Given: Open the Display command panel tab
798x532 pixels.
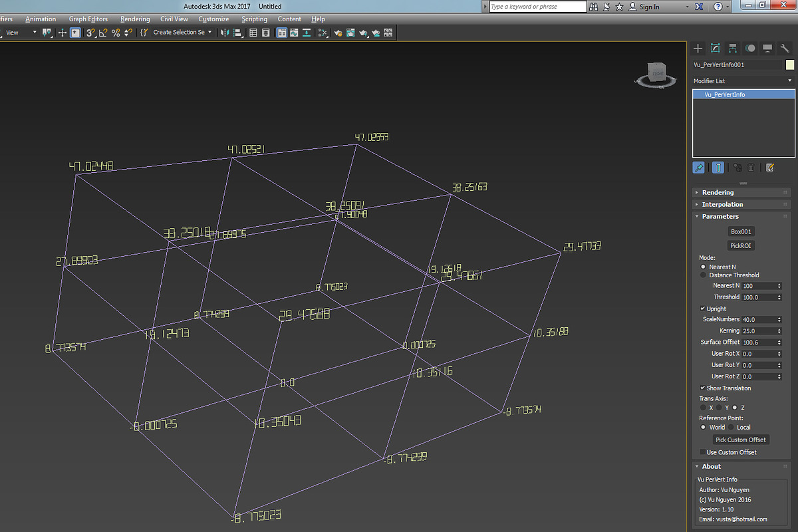Looking at the screenshot, I should tap(767, 48).
